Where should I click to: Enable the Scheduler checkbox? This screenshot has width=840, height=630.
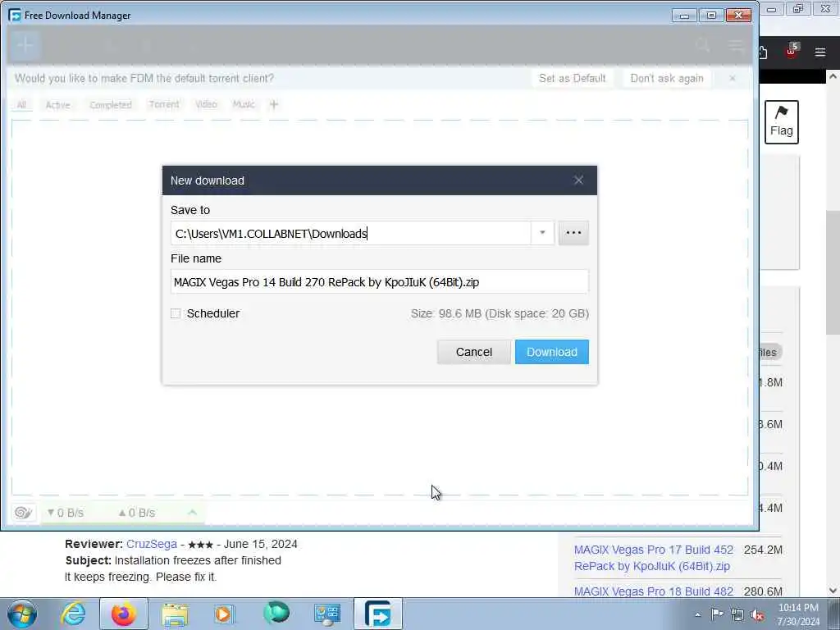click(176, 313)
